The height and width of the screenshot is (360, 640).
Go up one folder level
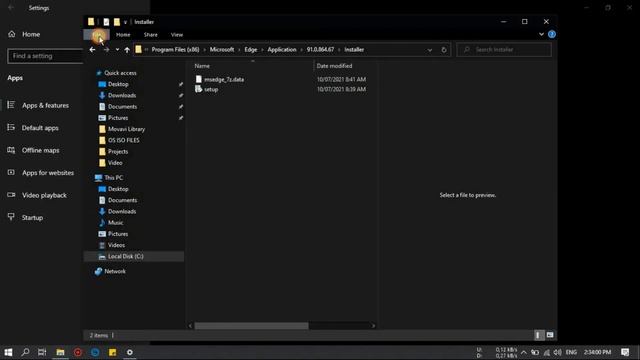(127, 50)
